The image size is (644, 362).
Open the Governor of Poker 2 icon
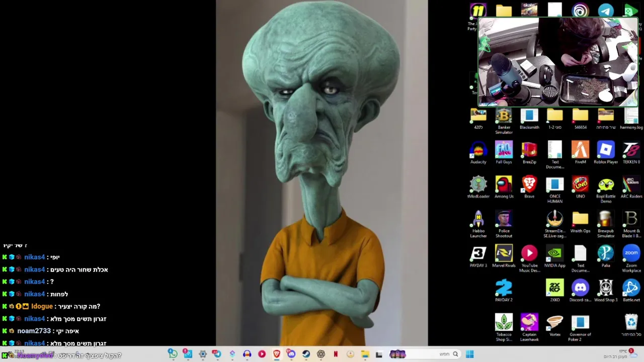click(580, 328)
